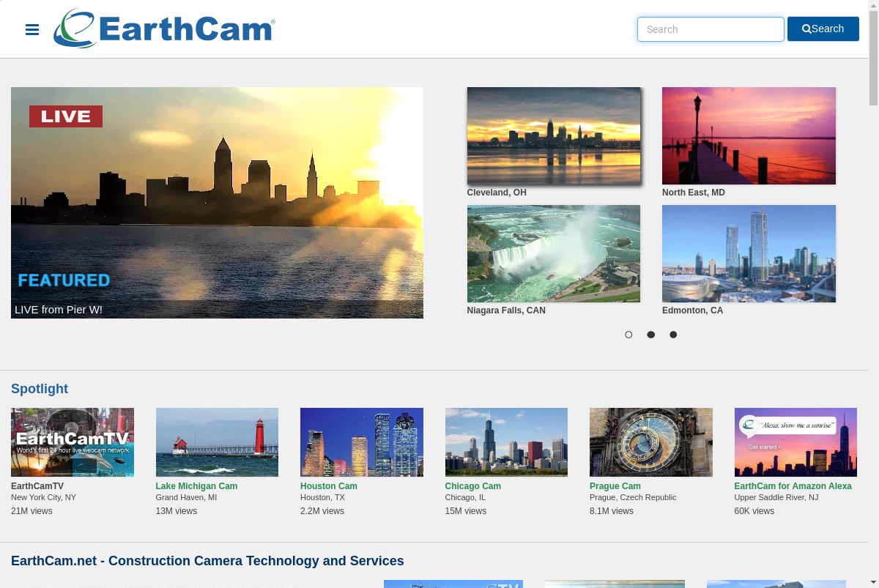Click the North East, MD caption
879x588 pixels.
tap(694, 193)
